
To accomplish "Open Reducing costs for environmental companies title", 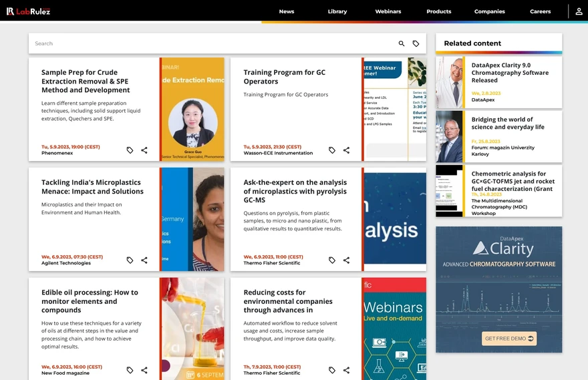I will pyautogui.click(x=288, y=301).
